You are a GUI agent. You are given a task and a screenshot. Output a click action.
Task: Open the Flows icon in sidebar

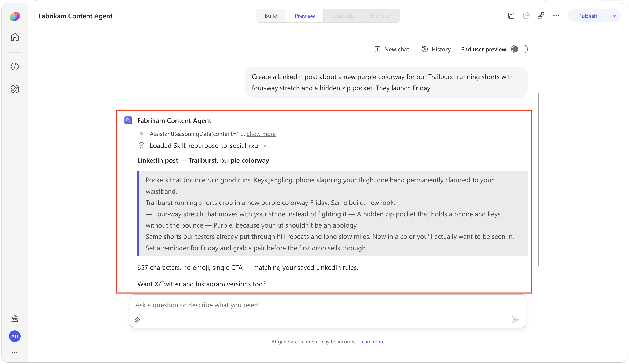click(x=15, y=89)
